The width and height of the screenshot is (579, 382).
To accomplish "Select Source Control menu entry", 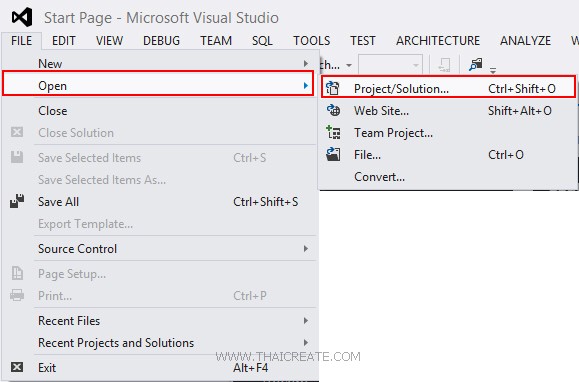I will tap(159, 248).
